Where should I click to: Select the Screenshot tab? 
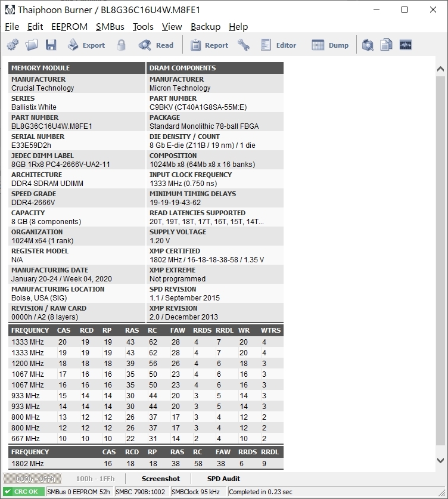pos(161,479)
